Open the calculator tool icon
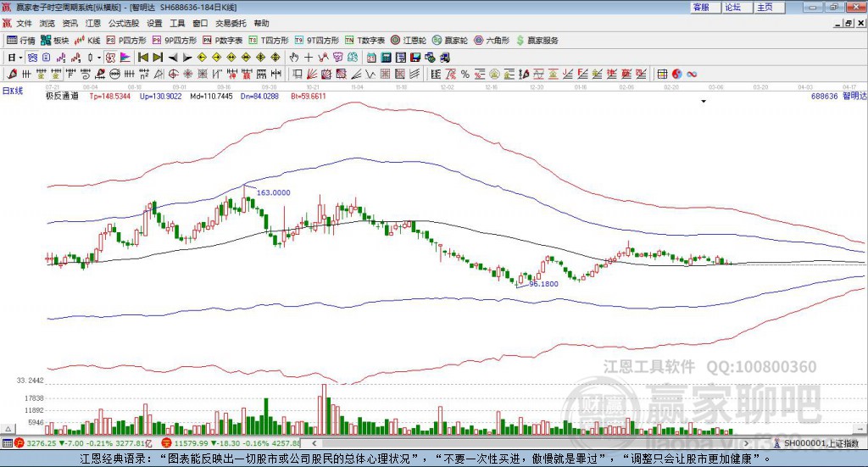The width and height of the screenshot is (868, 467). coord(386,58)
